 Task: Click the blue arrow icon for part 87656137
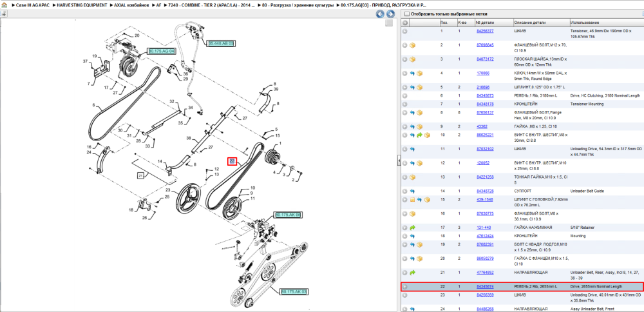point(412,112)
